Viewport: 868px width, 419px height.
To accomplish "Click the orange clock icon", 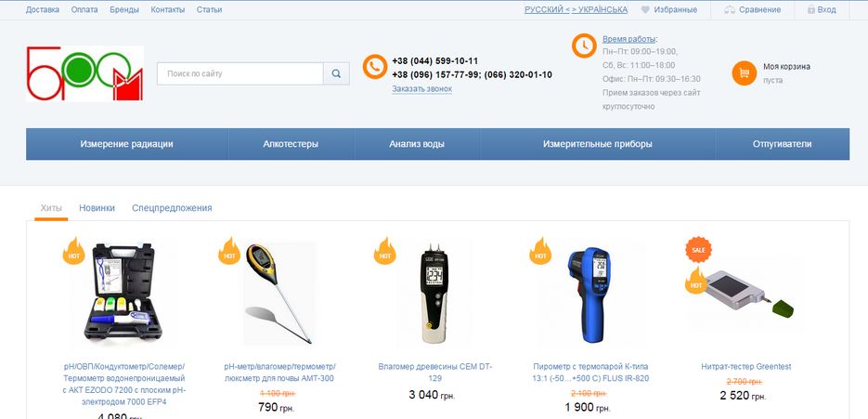I will tap(584, 46).
